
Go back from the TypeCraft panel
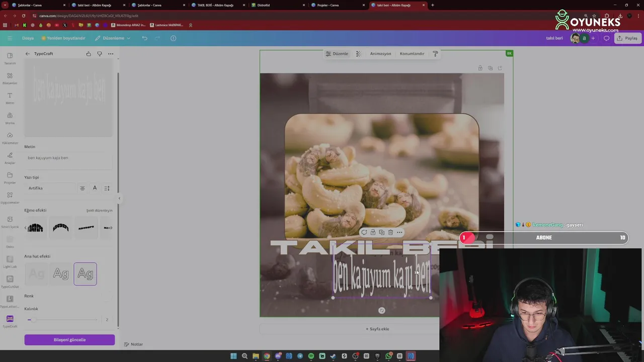28,54
